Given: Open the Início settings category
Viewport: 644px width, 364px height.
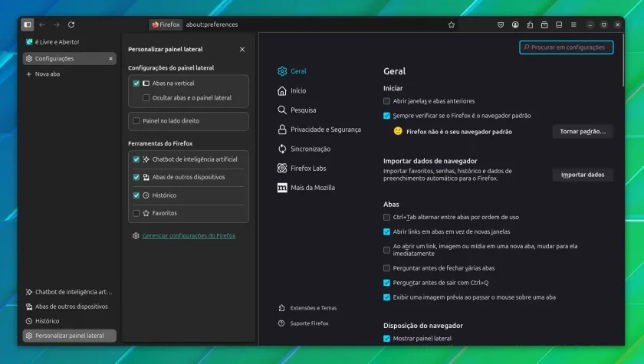Looking at the screenshot, I should 292,90.
